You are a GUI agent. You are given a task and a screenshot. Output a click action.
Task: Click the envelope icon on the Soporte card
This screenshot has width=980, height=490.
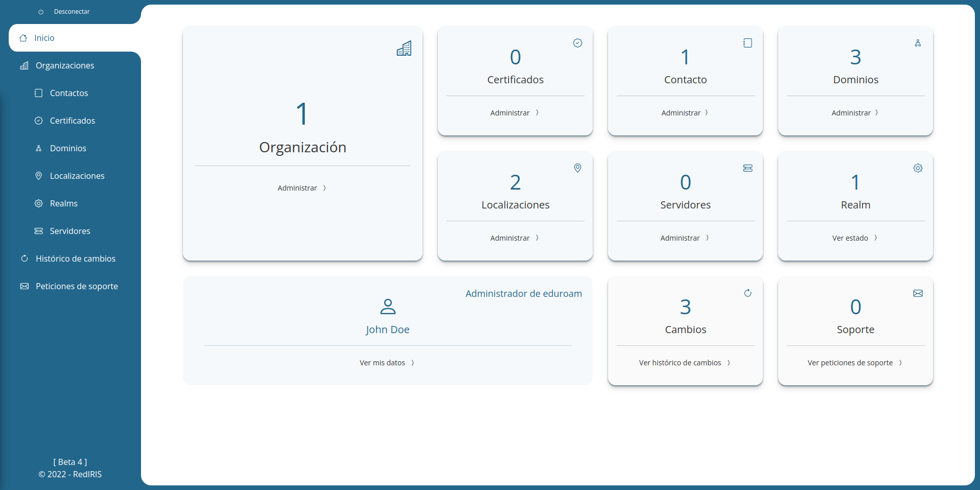(x=918, y=293)
